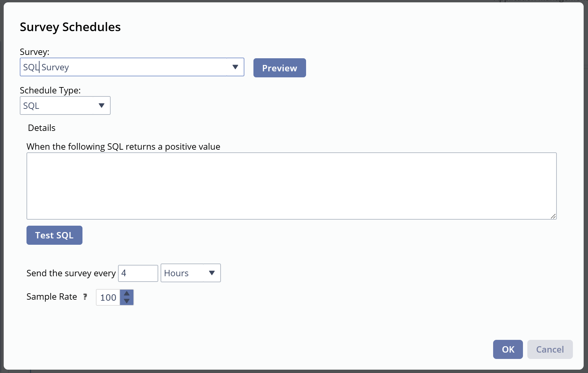
Task: Click the Survey Schedules heading
Action: point(70,27)
